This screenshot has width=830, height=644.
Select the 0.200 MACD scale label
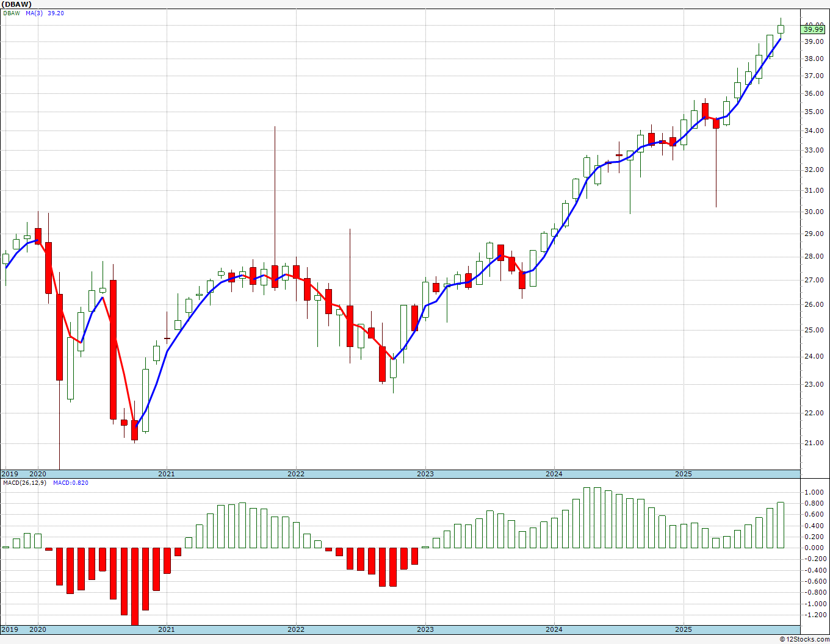[814, 537]
